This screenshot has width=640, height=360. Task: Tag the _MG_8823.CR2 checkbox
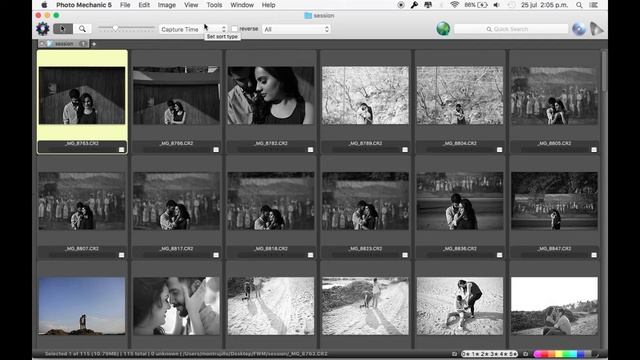click(405, 255)
